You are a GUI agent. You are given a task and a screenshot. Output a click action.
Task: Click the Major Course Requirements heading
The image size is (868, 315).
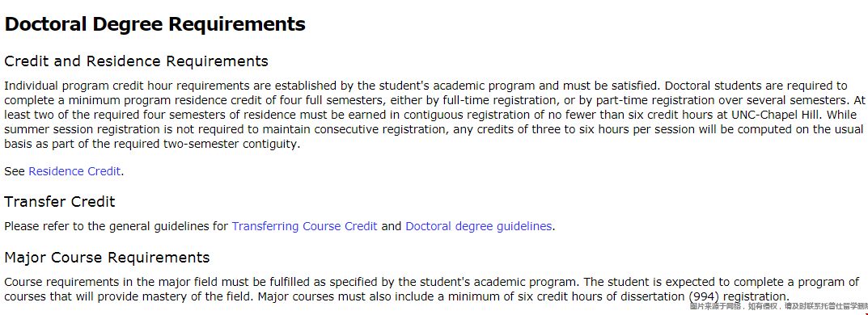107,258
